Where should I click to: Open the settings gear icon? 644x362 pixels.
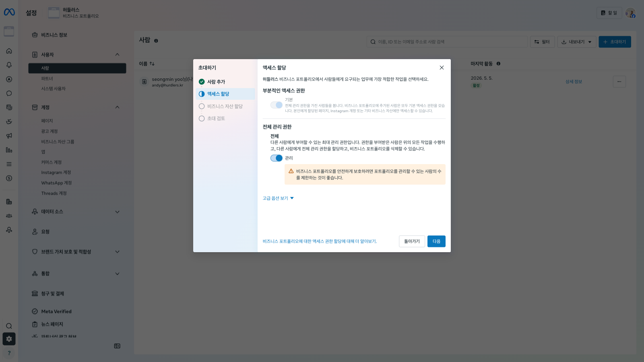[9, 339]
